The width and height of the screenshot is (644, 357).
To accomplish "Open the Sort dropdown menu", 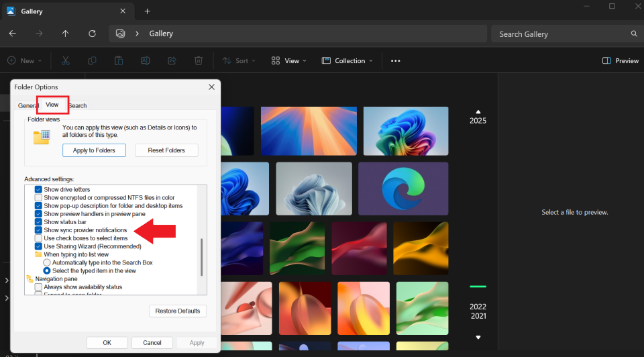I will point(235,60).
